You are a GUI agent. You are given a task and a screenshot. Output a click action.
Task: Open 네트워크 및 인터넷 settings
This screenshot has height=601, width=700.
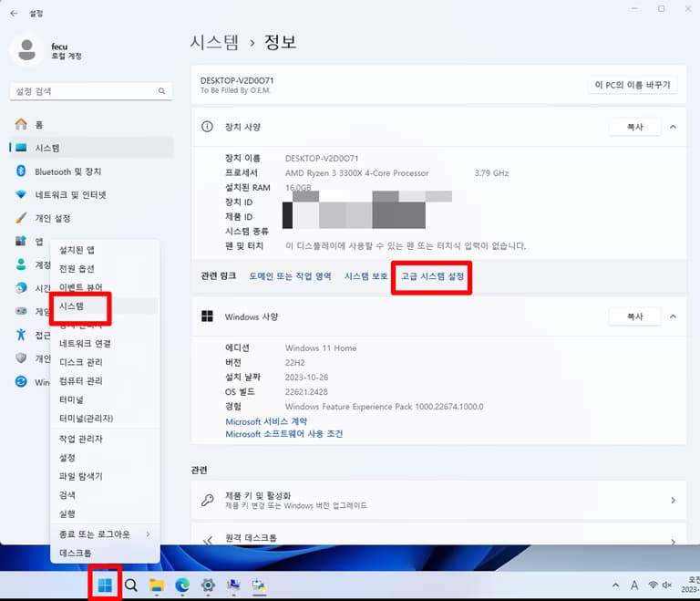(90, 195)
